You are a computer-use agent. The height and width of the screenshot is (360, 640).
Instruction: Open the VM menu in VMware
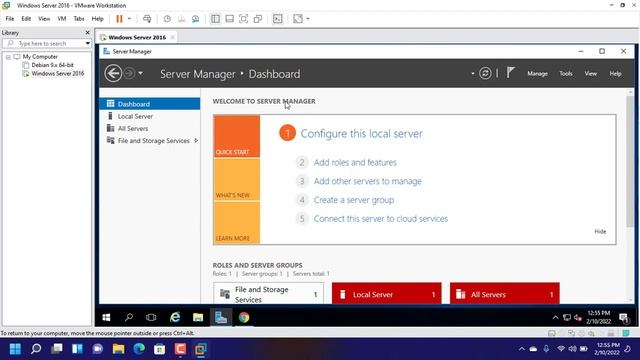[x=62, y=19]
